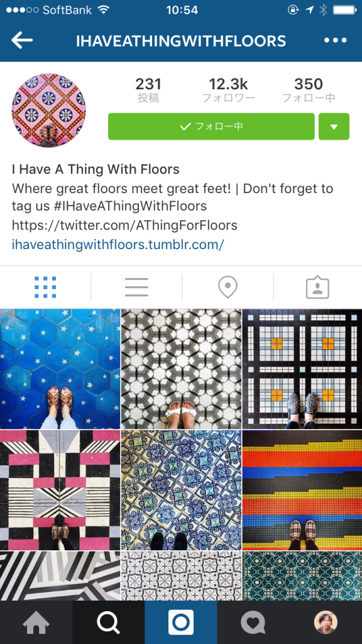Open the red yellow blue striped floor photo

coord(302,490)
